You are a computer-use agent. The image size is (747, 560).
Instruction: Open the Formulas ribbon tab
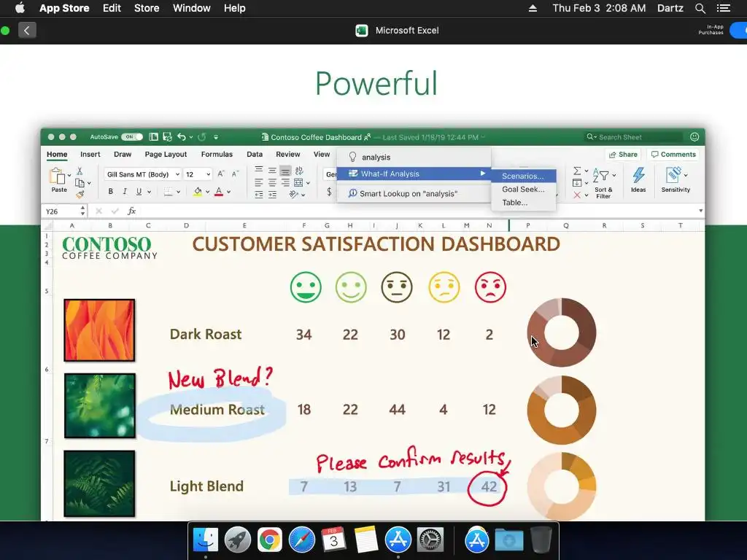217,155
